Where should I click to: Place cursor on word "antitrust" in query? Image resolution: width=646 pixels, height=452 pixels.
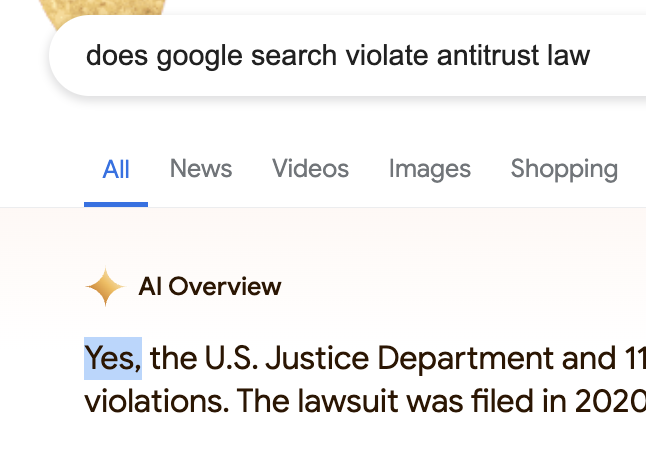(487, 56)
